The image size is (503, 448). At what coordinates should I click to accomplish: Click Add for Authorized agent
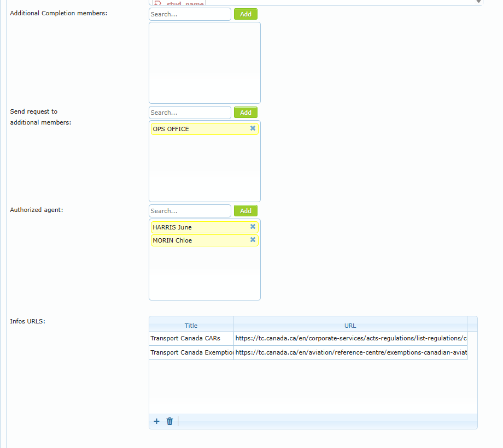pos(245,211)
